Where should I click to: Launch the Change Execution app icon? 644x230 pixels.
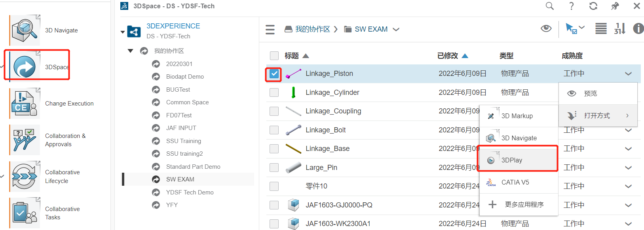click(x=25, y=104)
